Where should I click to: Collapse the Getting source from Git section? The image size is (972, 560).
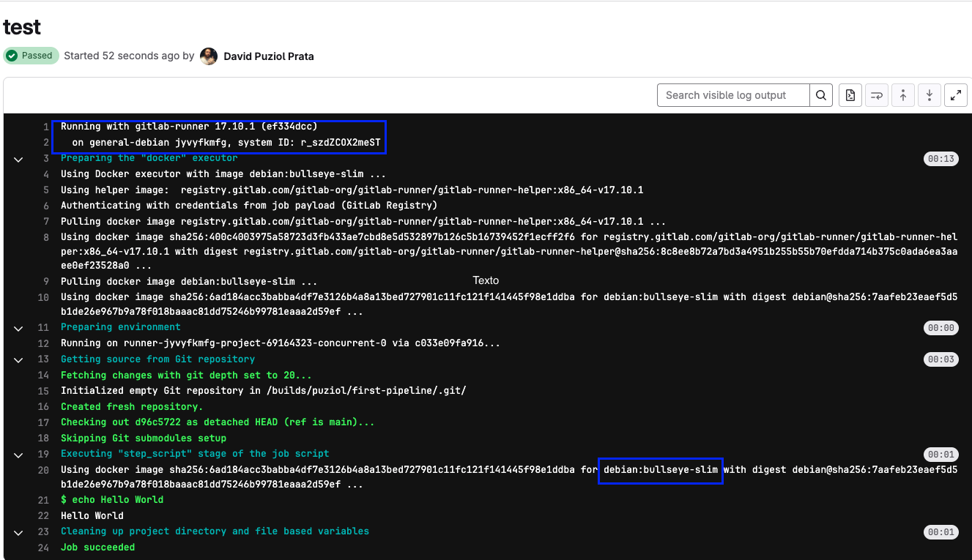18,359
